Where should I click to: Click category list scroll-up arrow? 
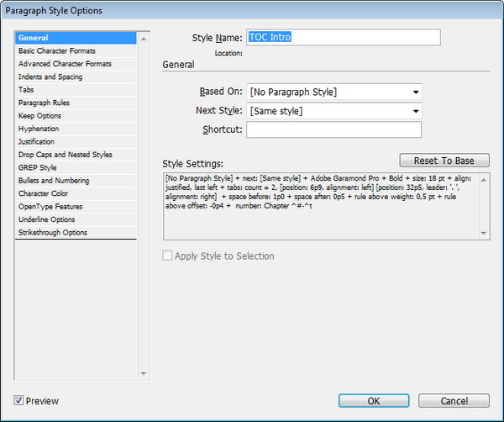coord(144,39)
